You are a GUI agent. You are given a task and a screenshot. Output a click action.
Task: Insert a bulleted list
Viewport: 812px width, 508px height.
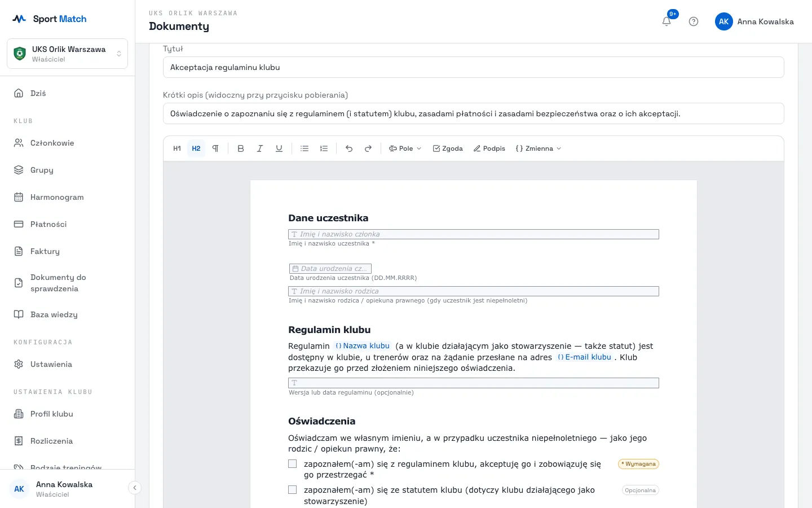click(x=304, y=148)
